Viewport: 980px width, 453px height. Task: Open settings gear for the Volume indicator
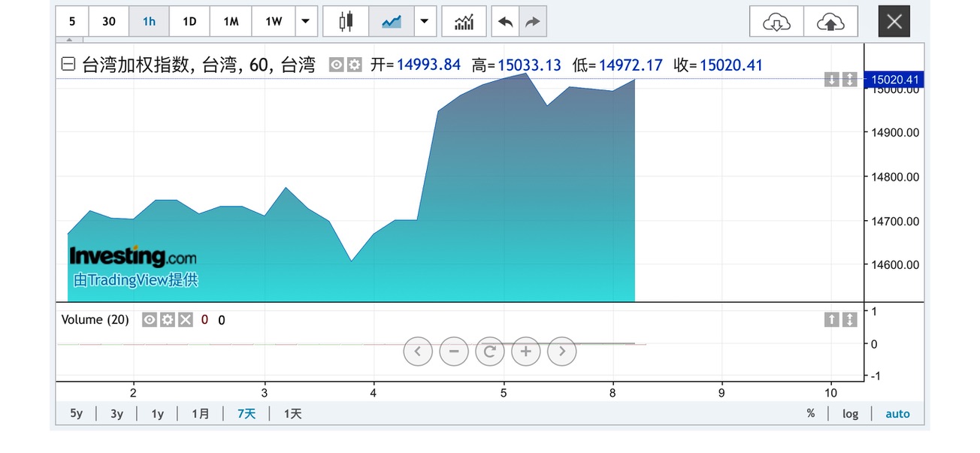click(x=167, y=320)
